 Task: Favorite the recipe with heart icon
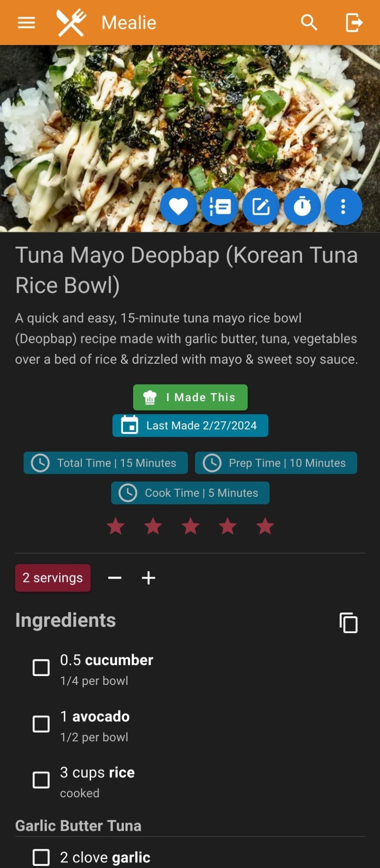179,207
